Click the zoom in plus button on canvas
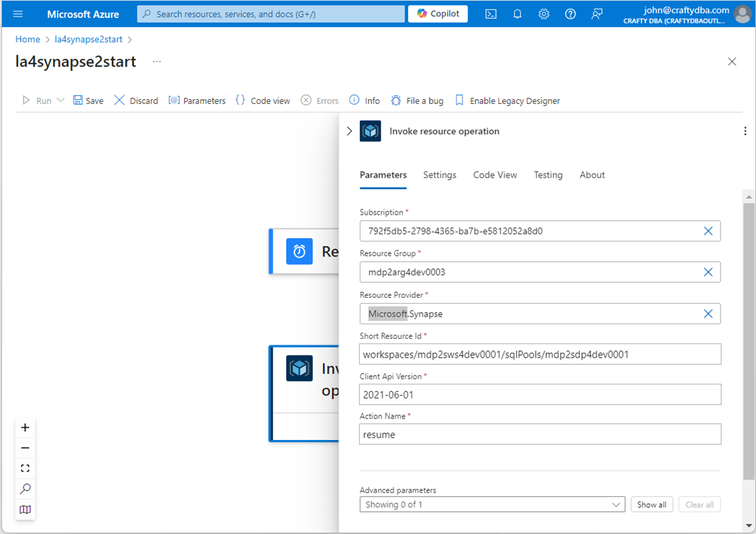This screenshot has width=756, height=534. 25,427
